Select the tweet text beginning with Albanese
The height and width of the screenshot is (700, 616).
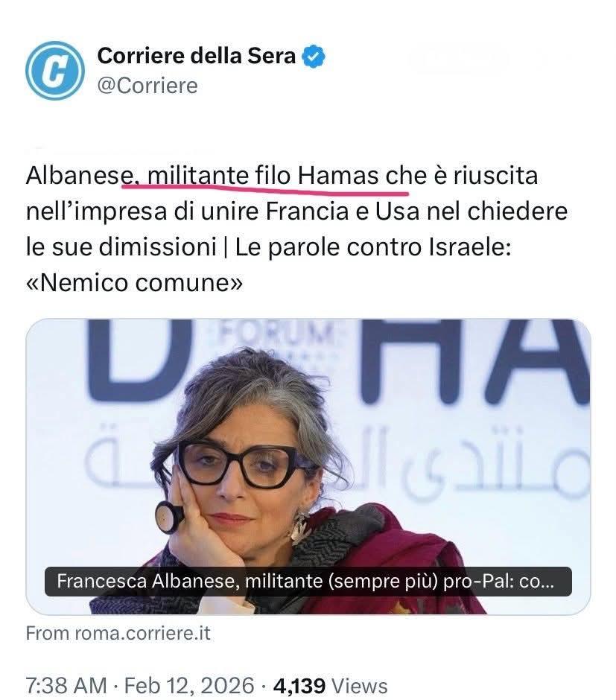pyautogui.click(x=297, y=229)
